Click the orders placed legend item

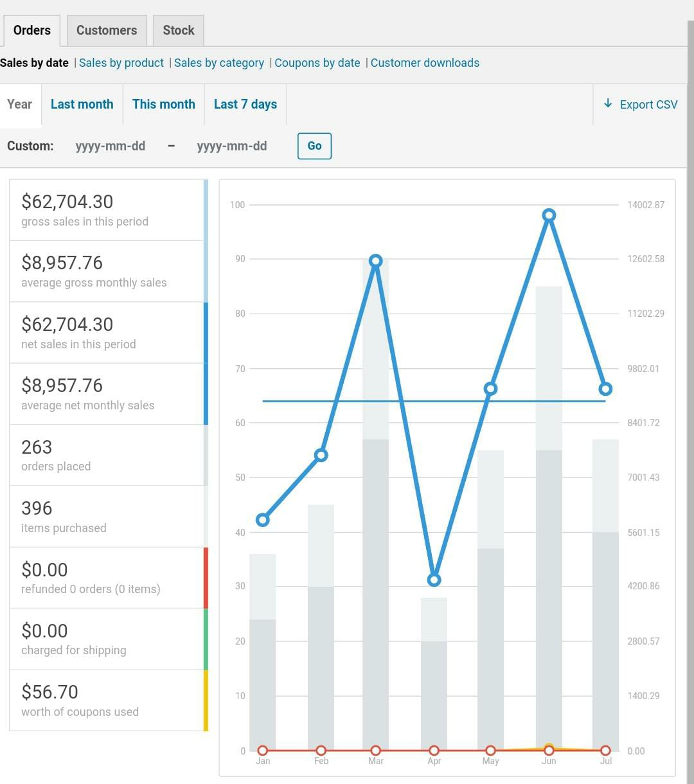(107, 455)
